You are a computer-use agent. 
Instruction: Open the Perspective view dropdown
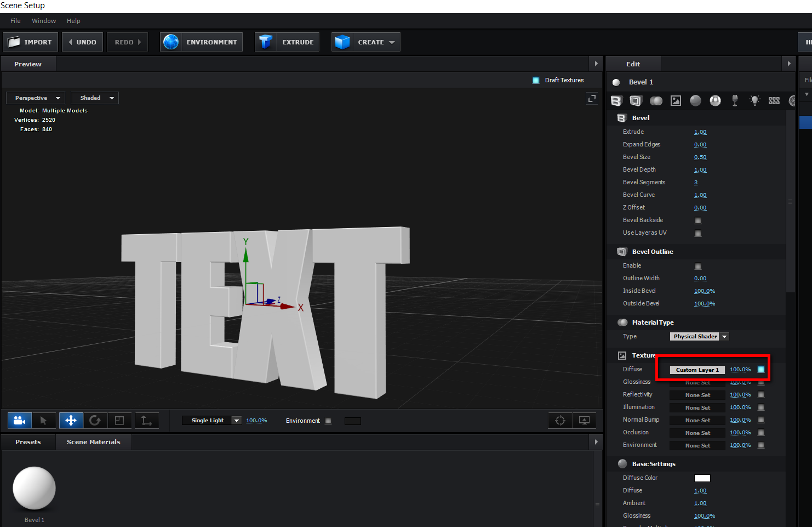pyautogui.click(x=36, y=98)
